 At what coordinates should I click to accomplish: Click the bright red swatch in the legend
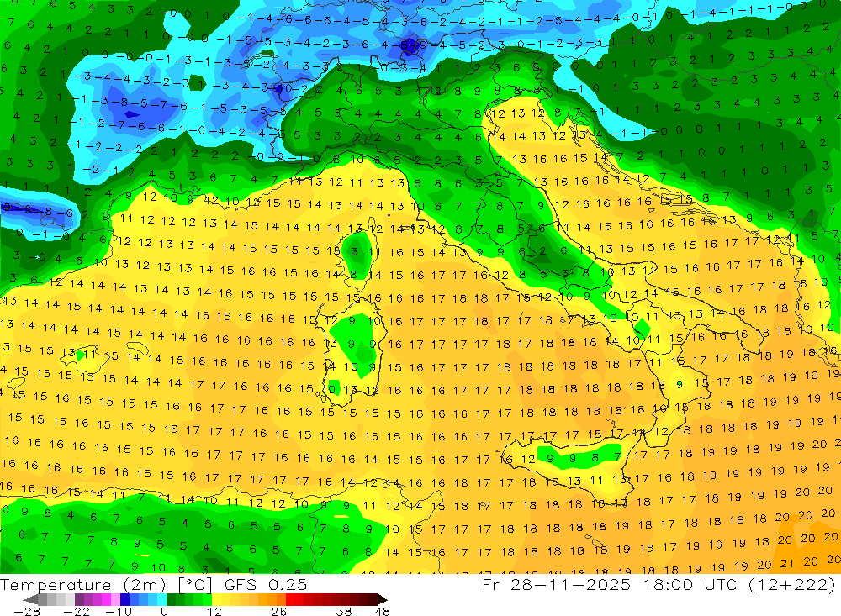[290, 599]
